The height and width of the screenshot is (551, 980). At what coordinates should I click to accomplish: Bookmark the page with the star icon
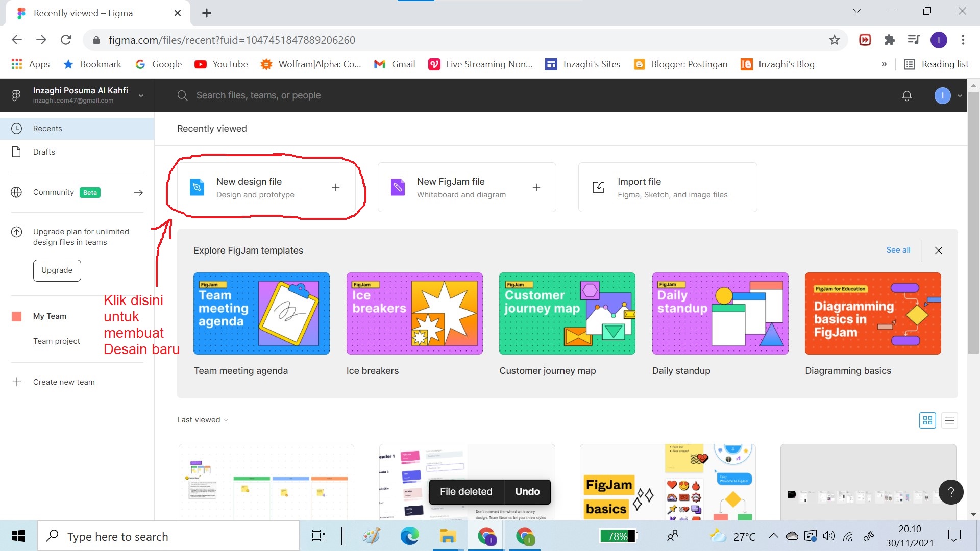point(834,40)
